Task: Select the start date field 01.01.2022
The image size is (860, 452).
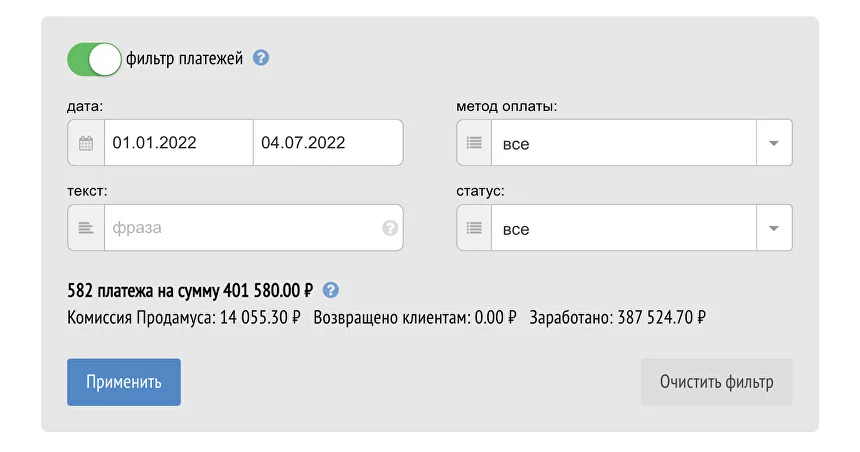Action: point(179,143)
